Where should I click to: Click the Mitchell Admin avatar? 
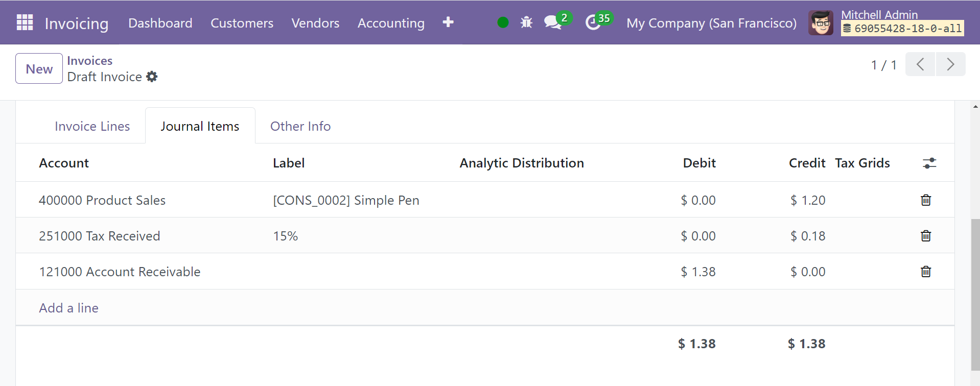821,23
